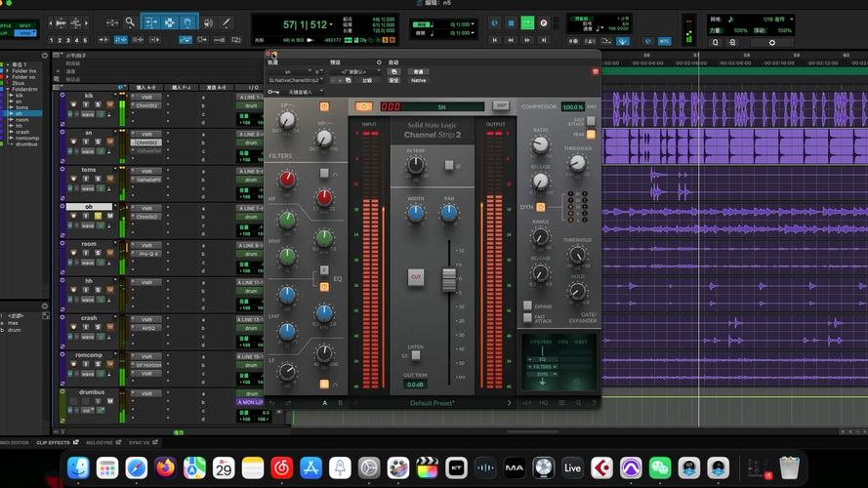Select the Scrubber speaker tool

[208, 22]
